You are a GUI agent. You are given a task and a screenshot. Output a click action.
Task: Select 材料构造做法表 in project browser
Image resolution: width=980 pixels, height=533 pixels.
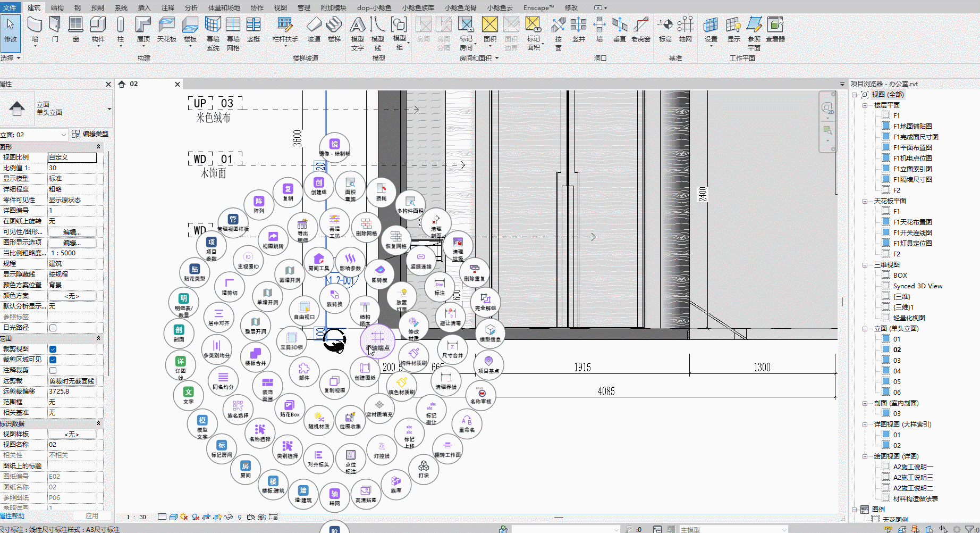click(915, 498)
